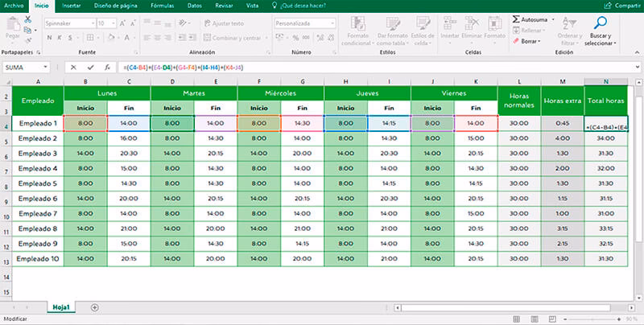Click the zoom slider in status bar
The height and width of the screenshot is (325, 644).
click(592, 319)
